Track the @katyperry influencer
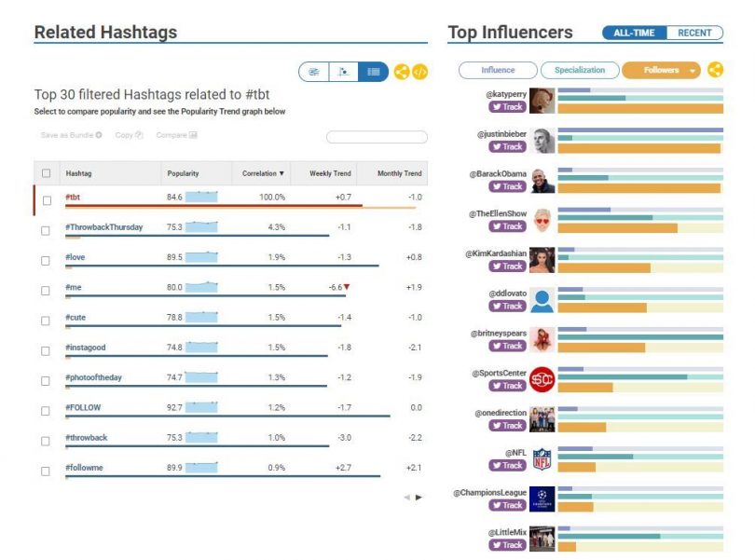The width and height of the screenshot is (755, 560). click(508, 106)
